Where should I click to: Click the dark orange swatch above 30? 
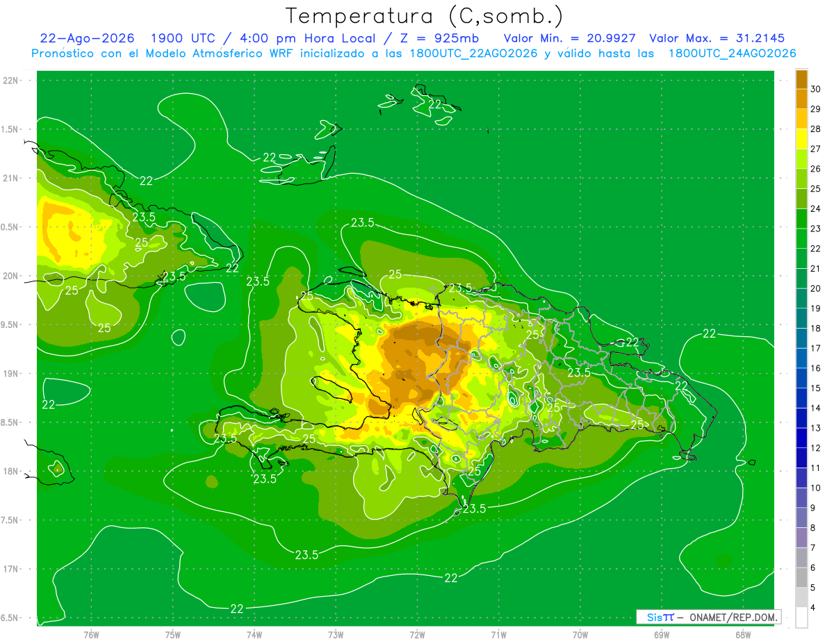pos(801,79)
